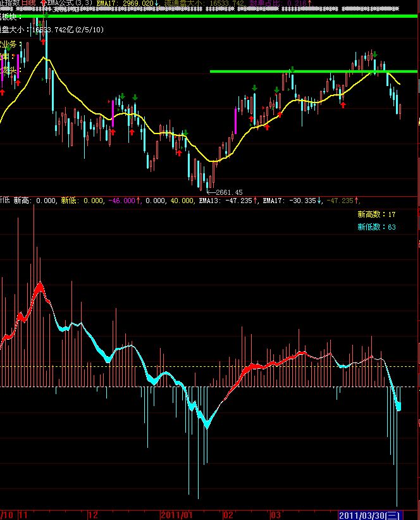Click the 16533.742亿(2/5/10) label

tap(68, 30)
